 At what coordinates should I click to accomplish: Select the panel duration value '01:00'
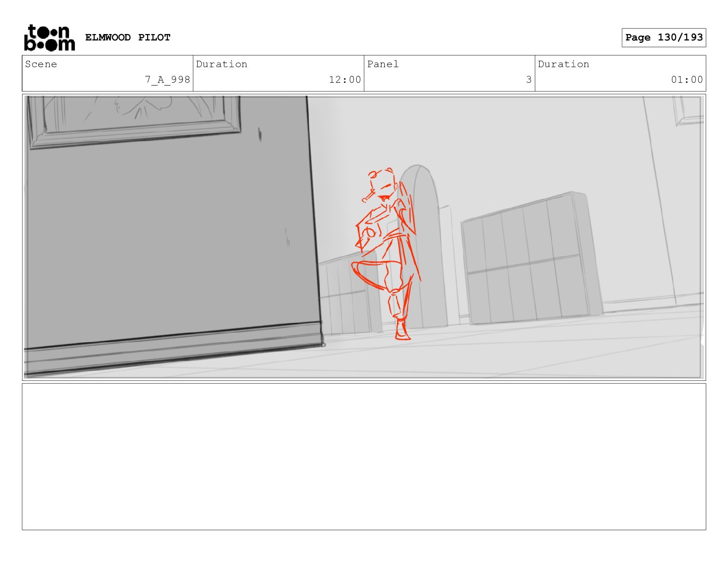[x=687, y=80]
